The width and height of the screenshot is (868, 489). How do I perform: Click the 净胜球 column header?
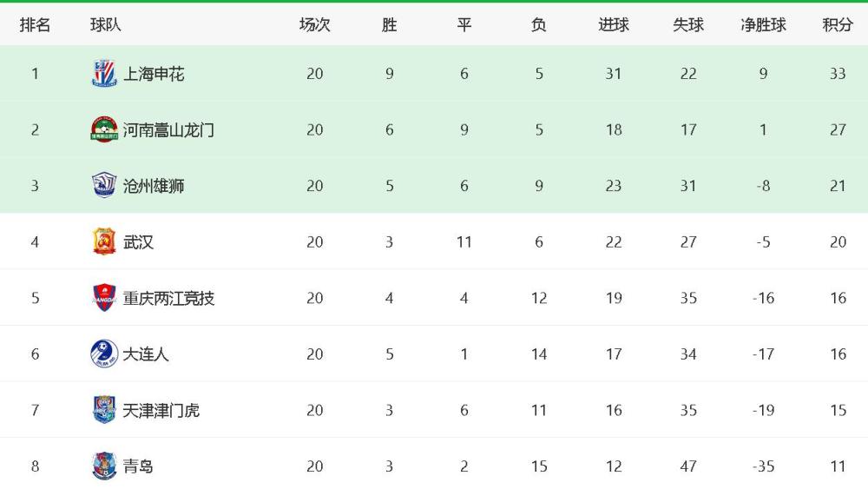point(763,25)
